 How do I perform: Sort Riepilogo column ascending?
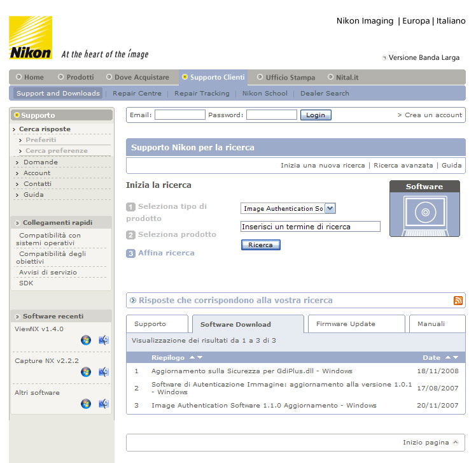coord(192,357)
